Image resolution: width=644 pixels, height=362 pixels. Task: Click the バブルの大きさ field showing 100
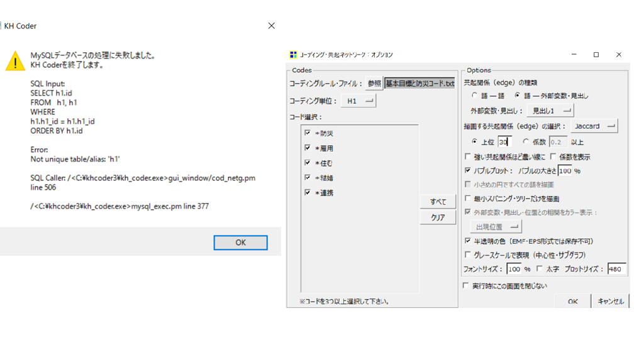(x=565, y=171)
